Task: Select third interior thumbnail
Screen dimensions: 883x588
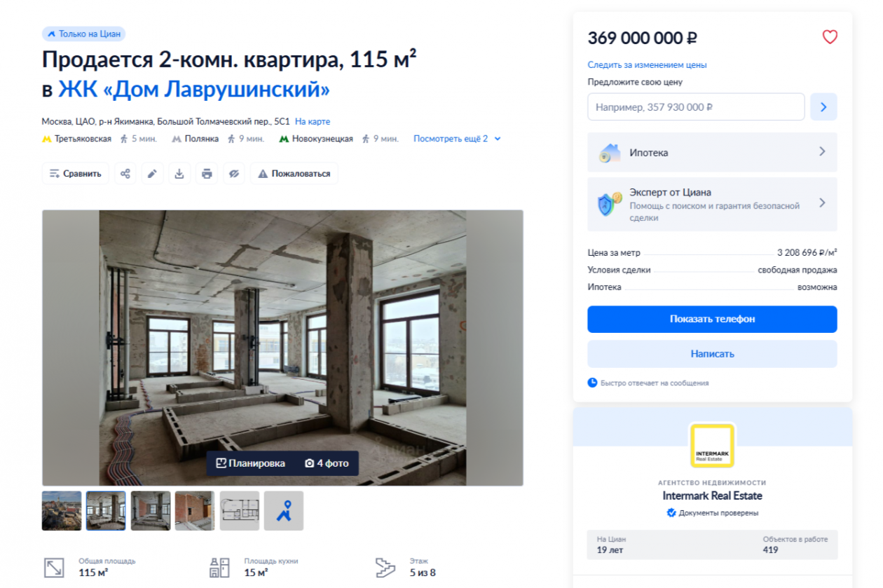Action: (151, 510)
